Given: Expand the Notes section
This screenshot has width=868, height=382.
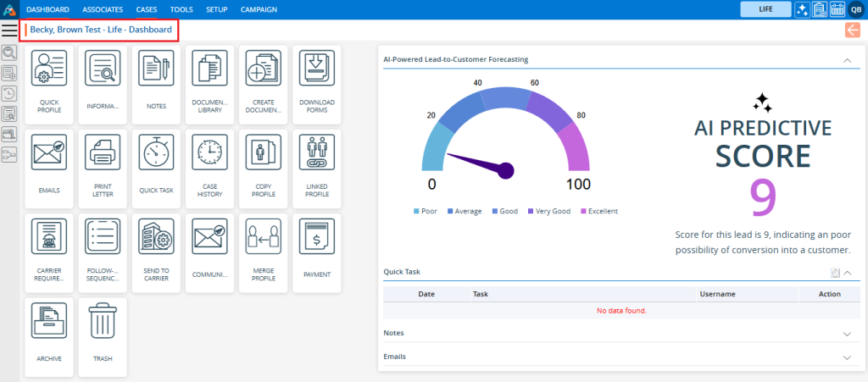Looking at the screenshot, I should (846, 334).
